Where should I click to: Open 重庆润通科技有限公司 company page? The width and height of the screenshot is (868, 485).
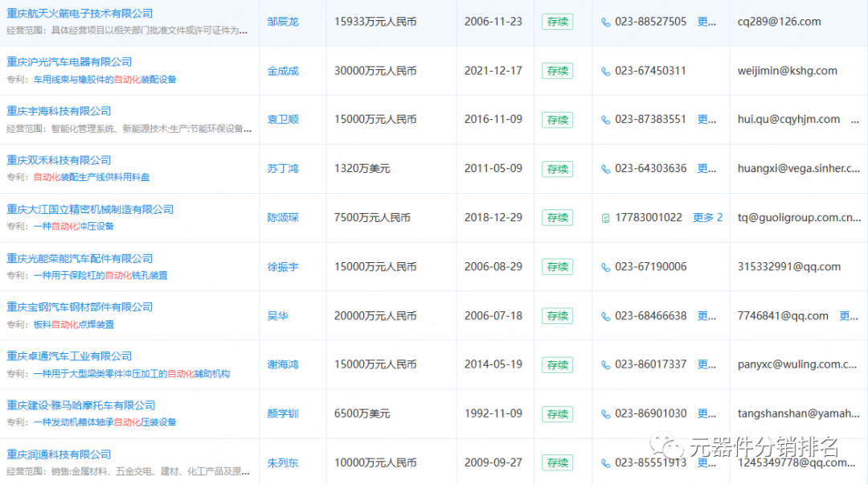[59, 454]
